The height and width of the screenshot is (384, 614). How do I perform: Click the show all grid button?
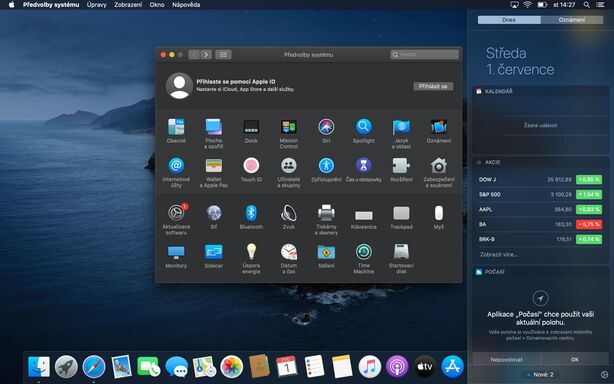click(223, 54)
